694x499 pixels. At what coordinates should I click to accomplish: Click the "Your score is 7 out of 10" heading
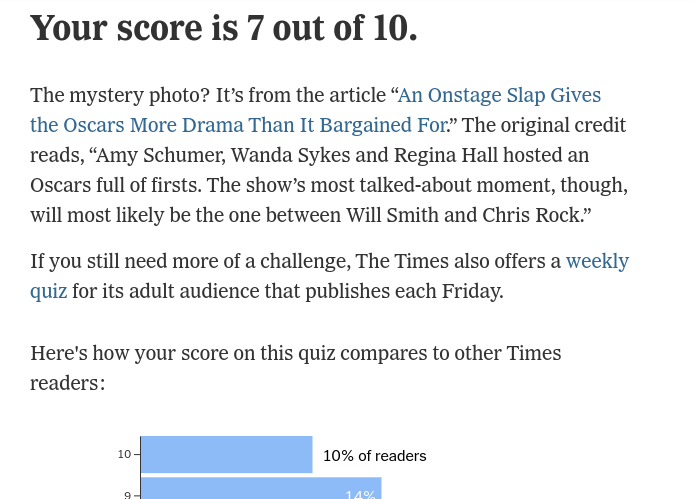223,28
